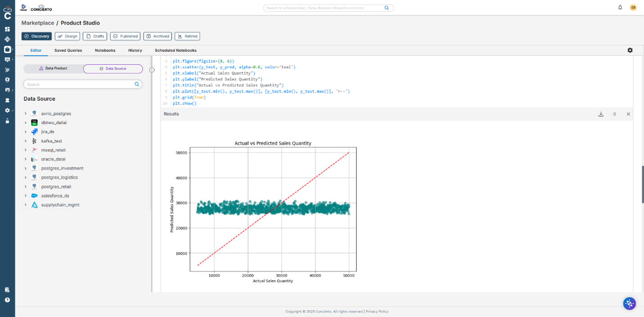The width and height of the screenshot is (644, 317).
Task: Collapse the Results panel with the double chevron
Action: click(x=614, y=114)
